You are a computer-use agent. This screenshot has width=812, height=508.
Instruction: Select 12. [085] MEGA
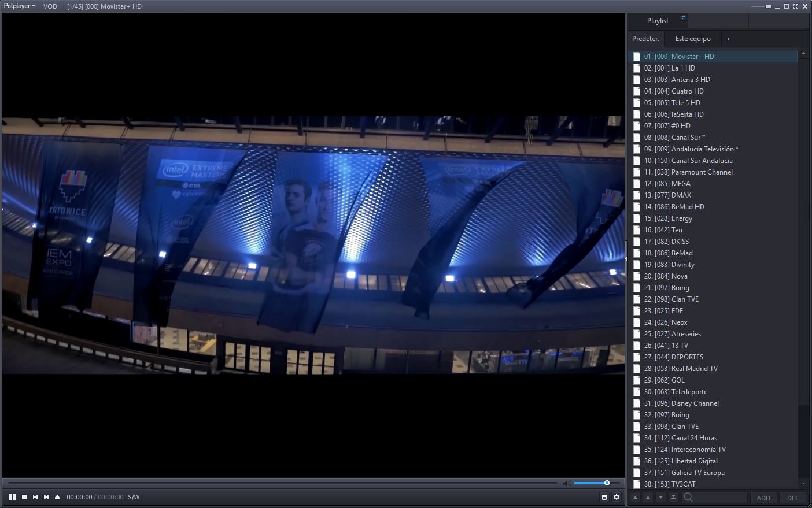[713, 184]
